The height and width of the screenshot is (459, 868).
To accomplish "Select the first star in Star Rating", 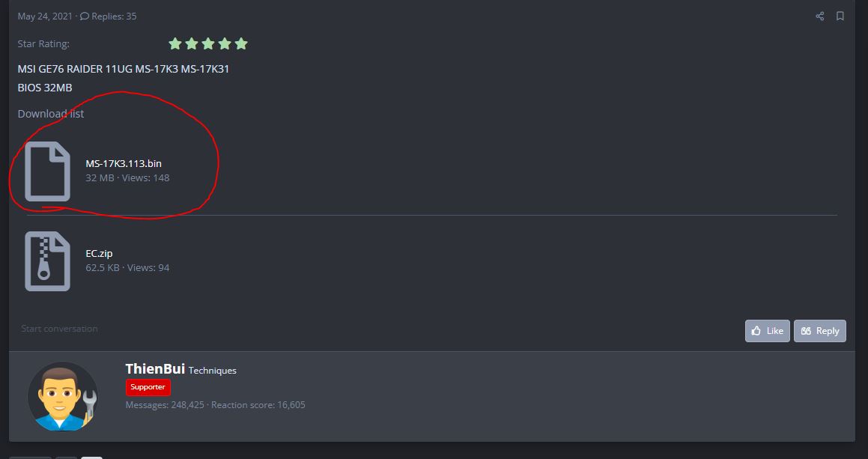I will pos(175,43).
